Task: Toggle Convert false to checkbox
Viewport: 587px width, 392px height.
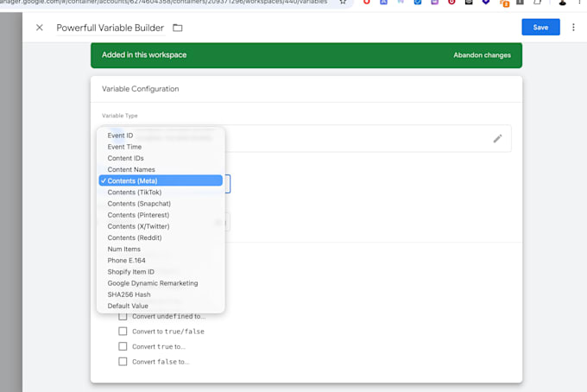Action: [123, 362]
